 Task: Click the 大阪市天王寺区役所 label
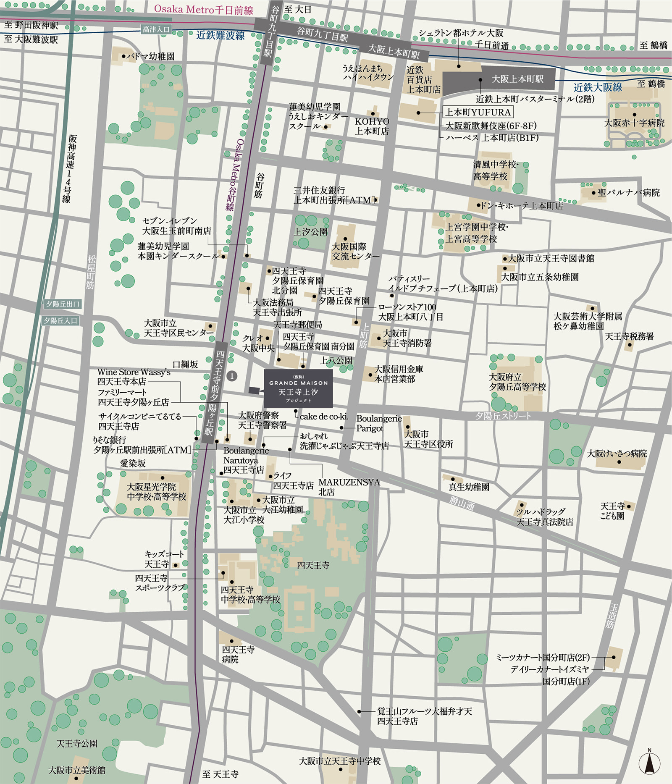tap(428, 439)
